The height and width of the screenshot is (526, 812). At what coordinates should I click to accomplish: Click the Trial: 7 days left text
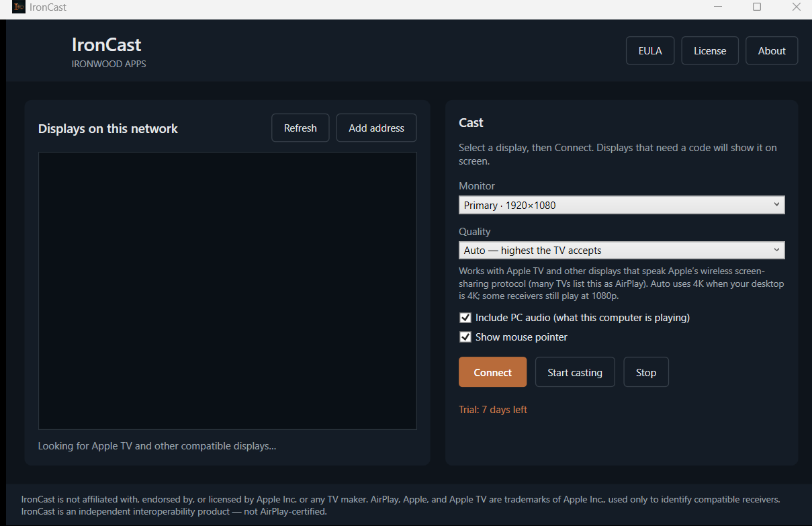(493, 409)
